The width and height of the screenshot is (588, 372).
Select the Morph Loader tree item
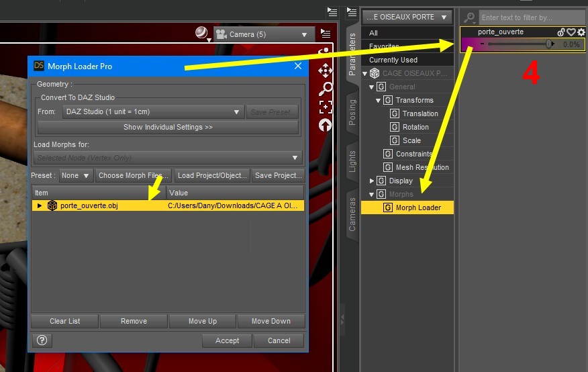tap(407, 207)
